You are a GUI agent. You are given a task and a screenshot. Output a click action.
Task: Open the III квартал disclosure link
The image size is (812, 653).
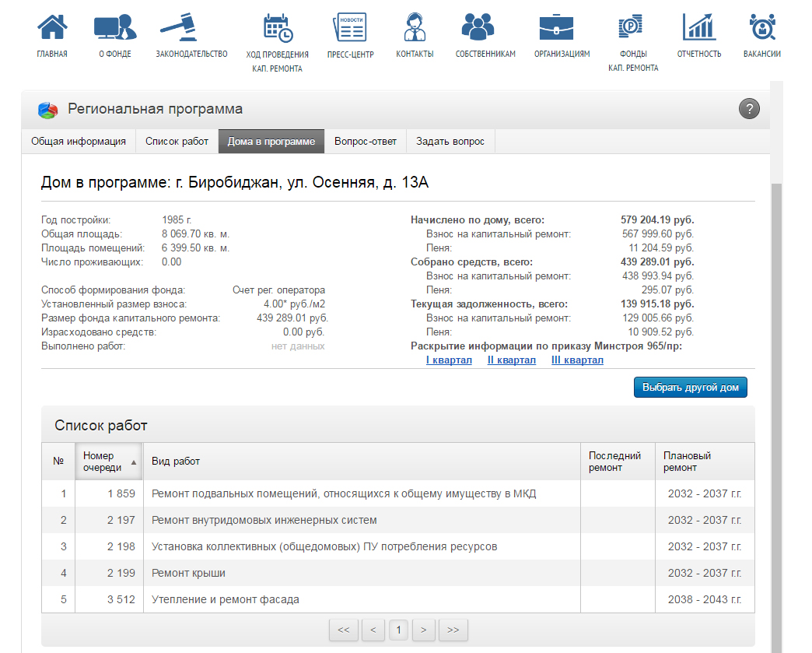click(x=577, y=360)
